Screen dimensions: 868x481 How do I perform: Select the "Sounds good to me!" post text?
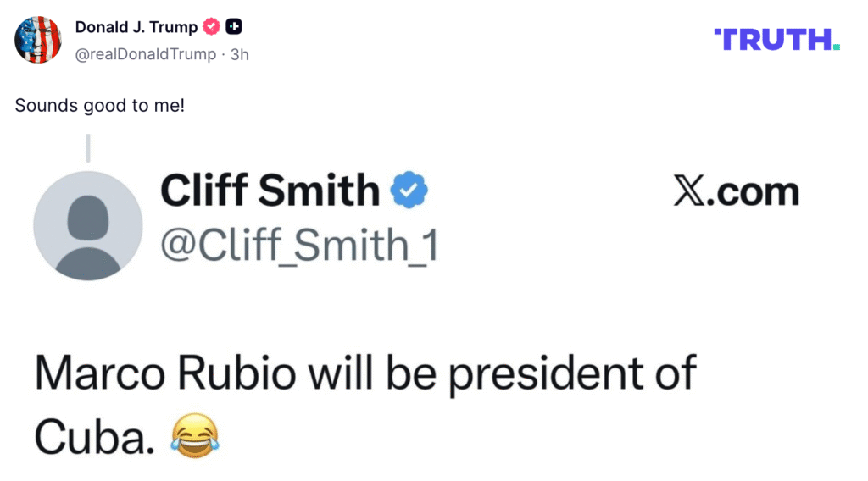(x=99, y=106)
